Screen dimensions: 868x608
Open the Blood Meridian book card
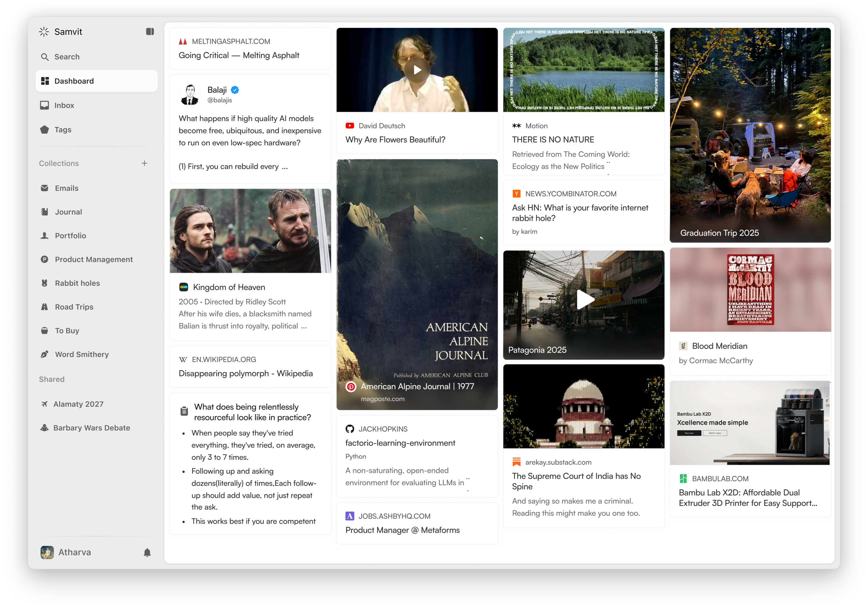coord(750,312)
